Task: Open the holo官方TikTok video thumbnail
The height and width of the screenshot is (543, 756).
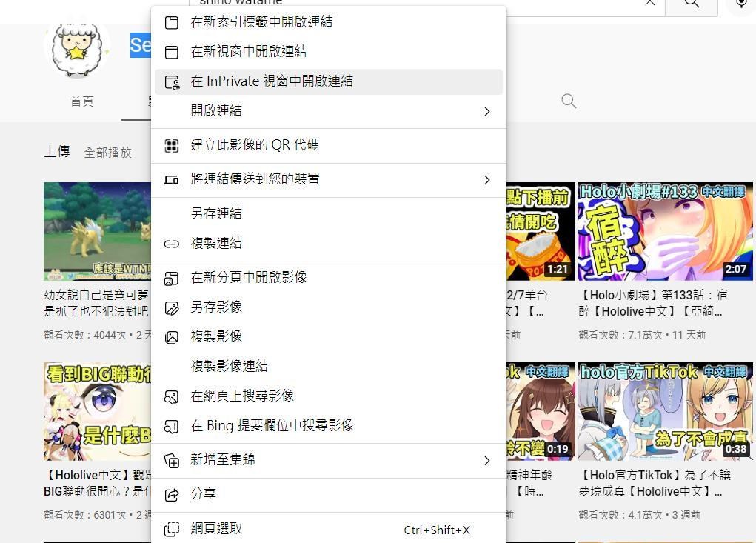Action: click(x=666, y=411)
